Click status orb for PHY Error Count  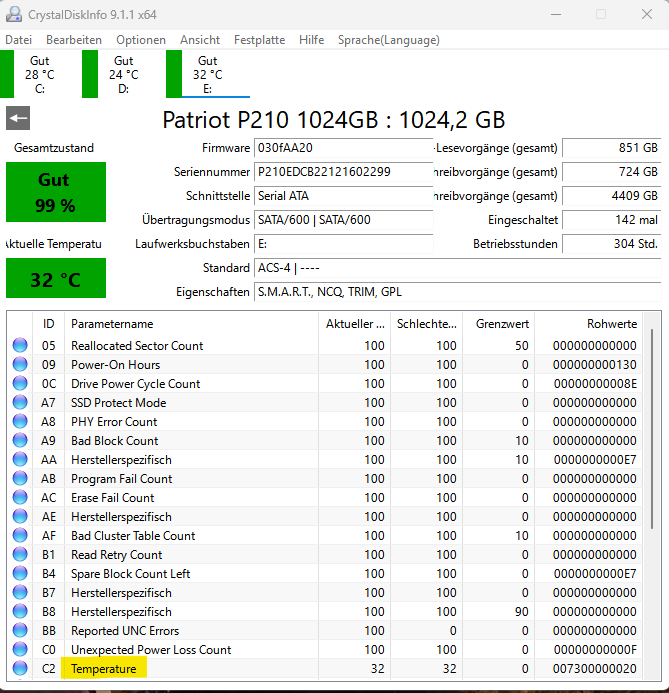tap(20, 421)
